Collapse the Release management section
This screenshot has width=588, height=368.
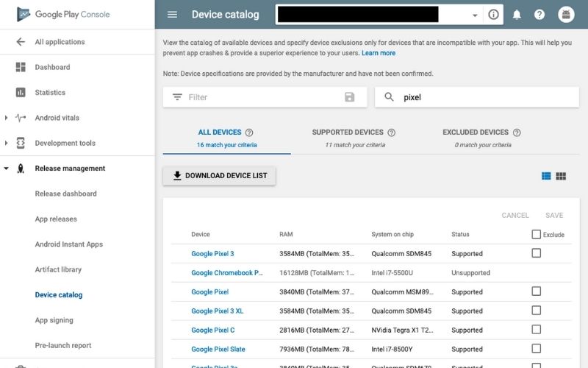click(7, 169)
